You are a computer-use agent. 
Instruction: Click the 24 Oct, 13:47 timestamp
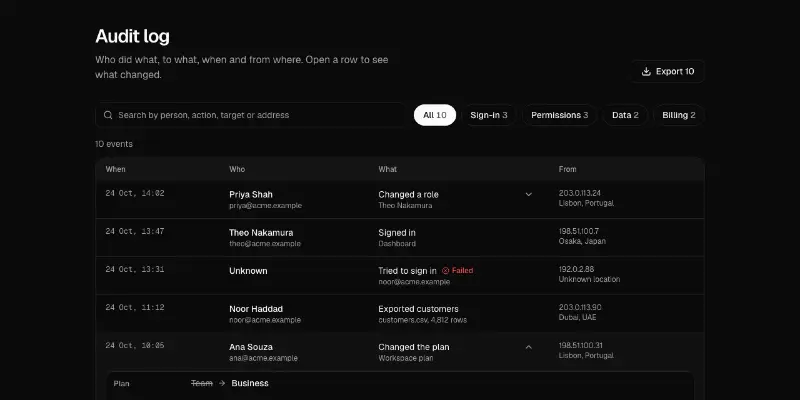(x=135, y=232)
